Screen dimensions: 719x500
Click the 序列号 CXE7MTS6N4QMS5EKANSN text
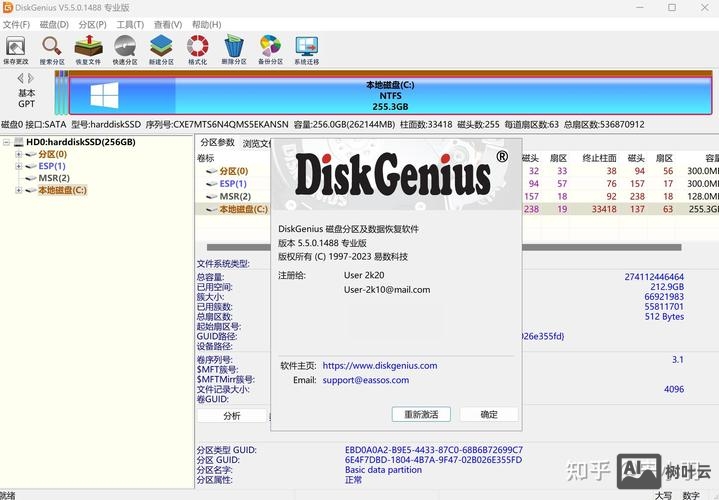point(217,124)
